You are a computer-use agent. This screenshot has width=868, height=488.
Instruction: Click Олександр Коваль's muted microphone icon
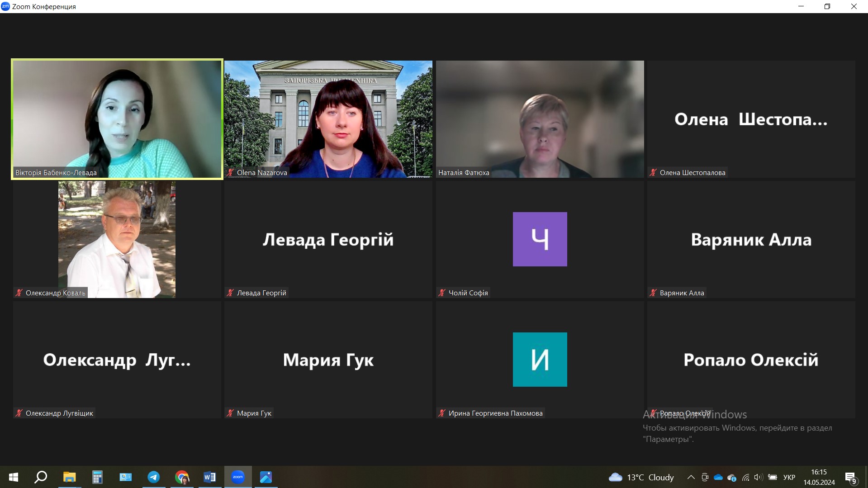[x=19, y=293]
